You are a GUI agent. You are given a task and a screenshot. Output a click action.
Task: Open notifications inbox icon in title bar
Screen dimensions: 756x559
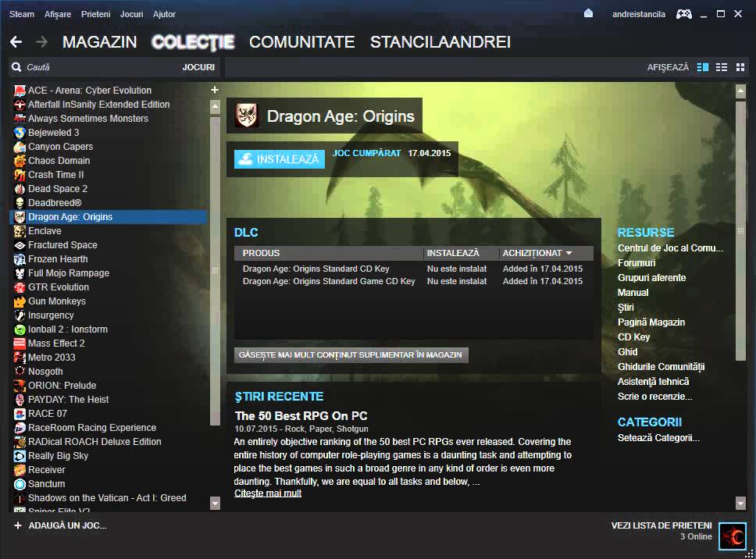[588, 13]
